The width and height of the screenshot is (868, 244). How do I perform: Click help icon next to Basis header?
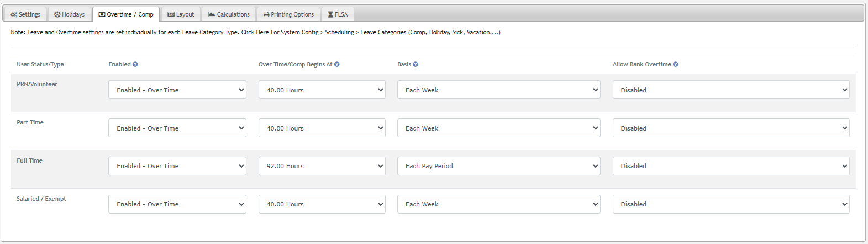pos(415,64)
